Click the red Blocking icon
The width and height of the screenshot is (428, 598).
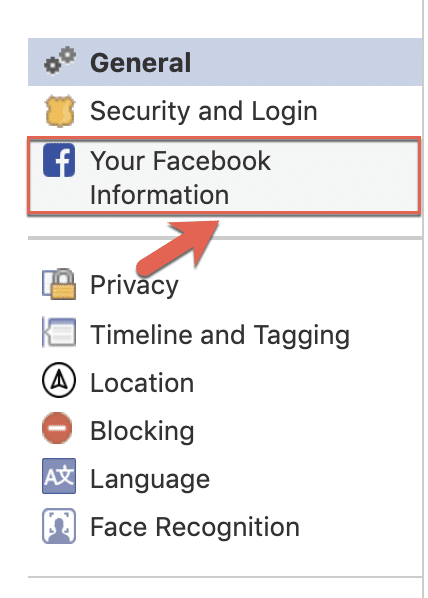pos(57,428)
